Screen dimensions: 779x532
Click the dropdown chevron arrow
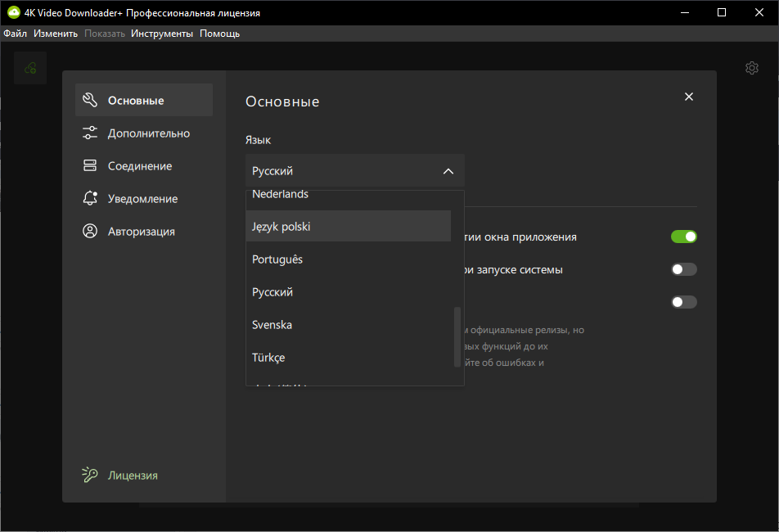(448, 171)
